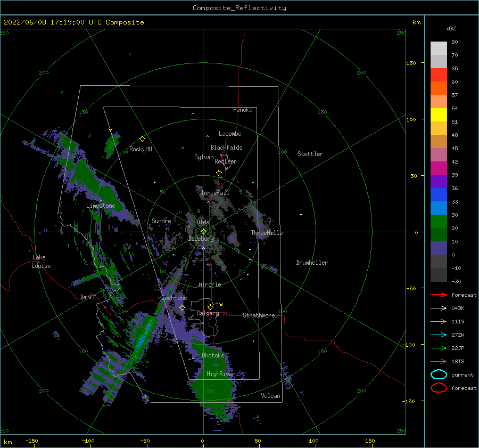Click the -150 x-axis tick label

tap(31, 441)
